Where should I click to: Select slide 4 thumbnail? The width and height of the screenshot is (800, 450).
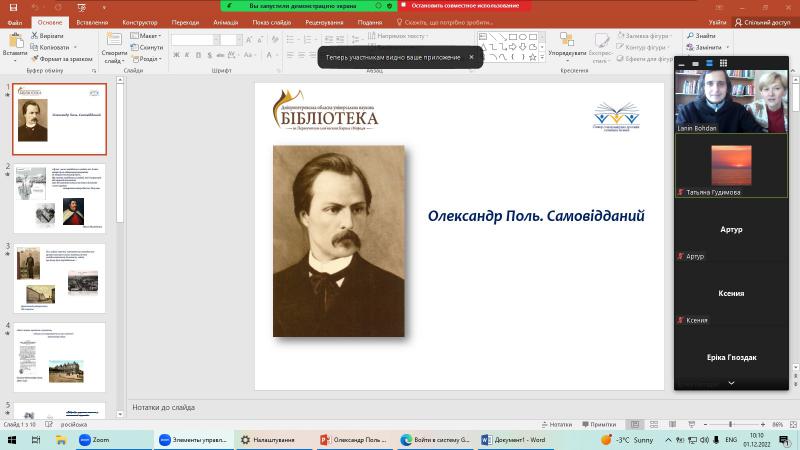59,357
